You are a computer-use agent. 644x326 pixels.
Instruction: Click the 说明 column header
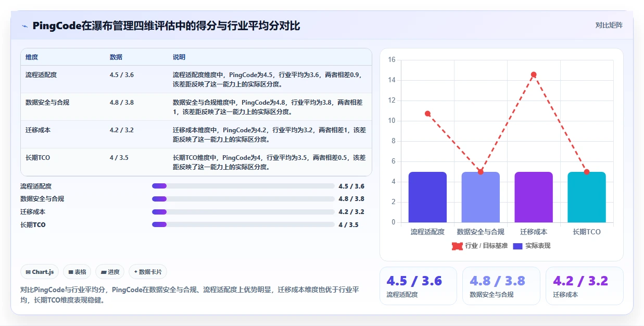click(x=179, y=57)
